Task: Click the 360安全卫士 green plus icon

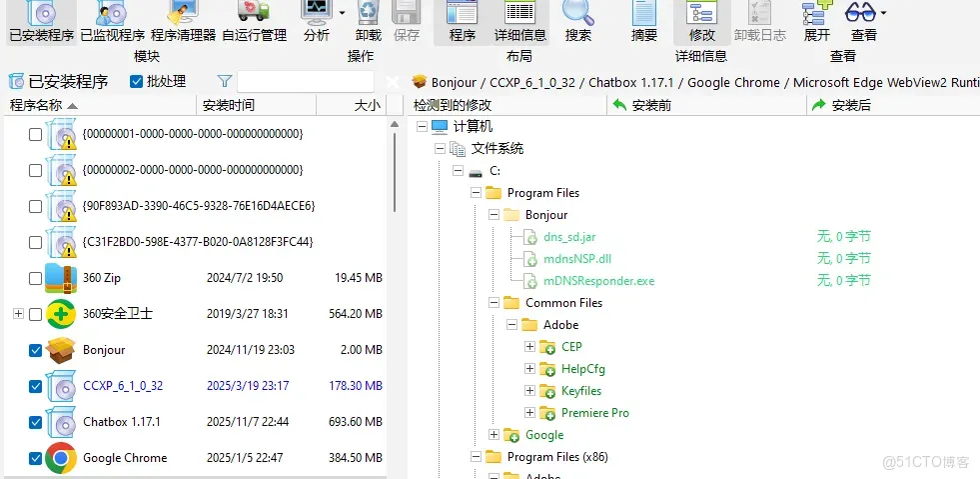Action: [x=61, y=314]
